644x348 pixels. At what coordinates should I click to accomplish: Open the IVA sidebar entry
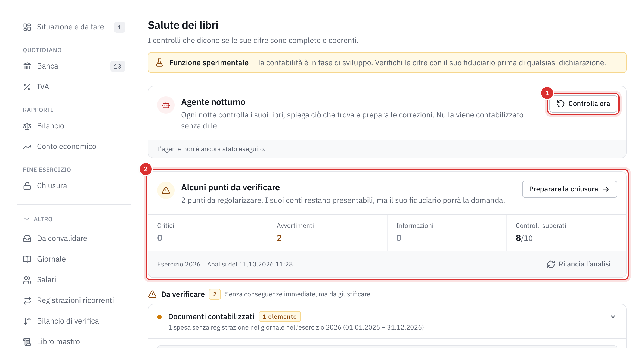pyautogui.click(x=74, y=87)
